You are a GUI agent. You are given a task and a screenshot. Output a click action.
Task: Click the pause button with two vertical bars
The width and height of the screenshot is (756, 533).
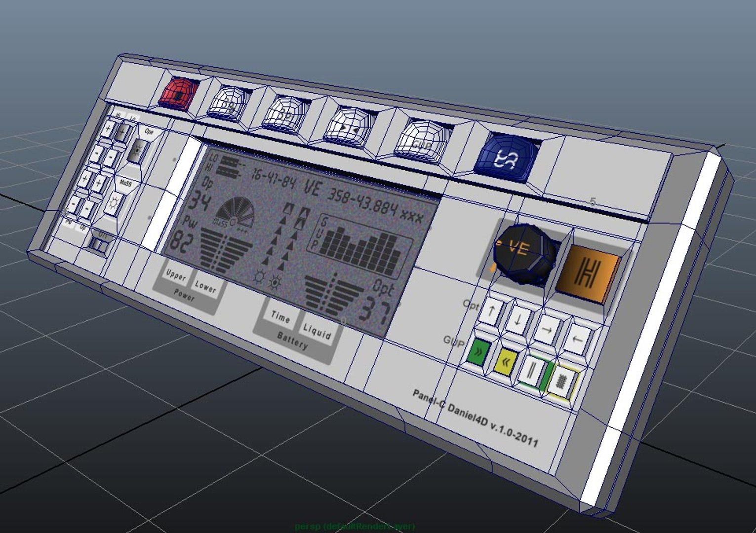[532, 372]
